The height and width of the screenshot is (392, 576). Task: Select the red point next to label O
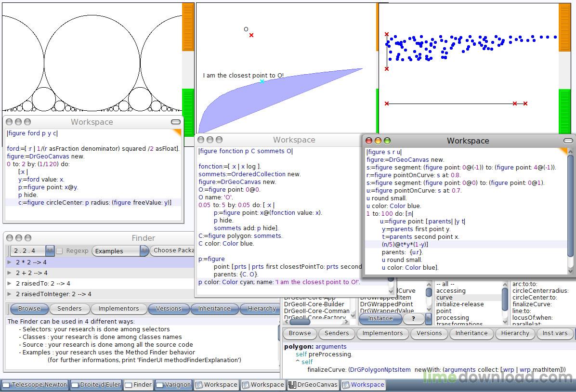251,35
